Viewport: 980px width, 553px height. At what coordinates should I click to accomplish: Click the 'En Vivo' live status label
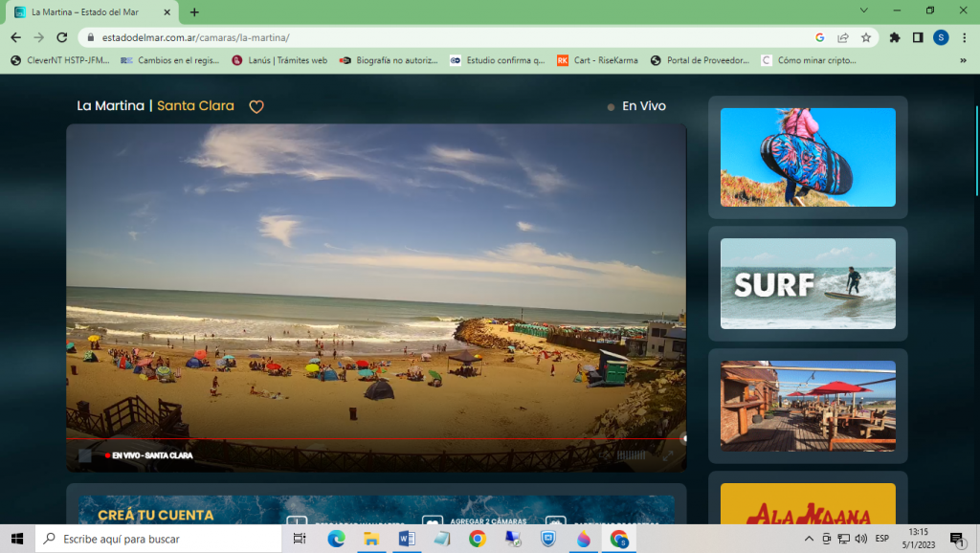(x=644, y=106)
